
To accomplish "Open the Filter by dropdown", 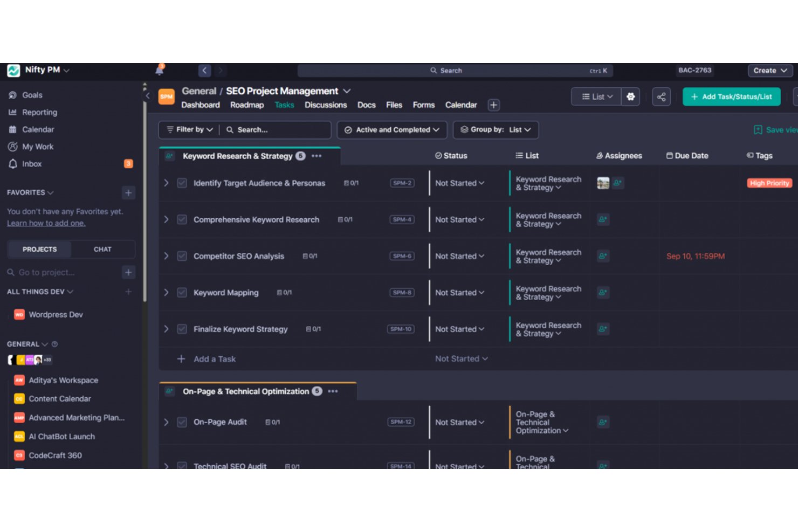I will tap(189, 130).
